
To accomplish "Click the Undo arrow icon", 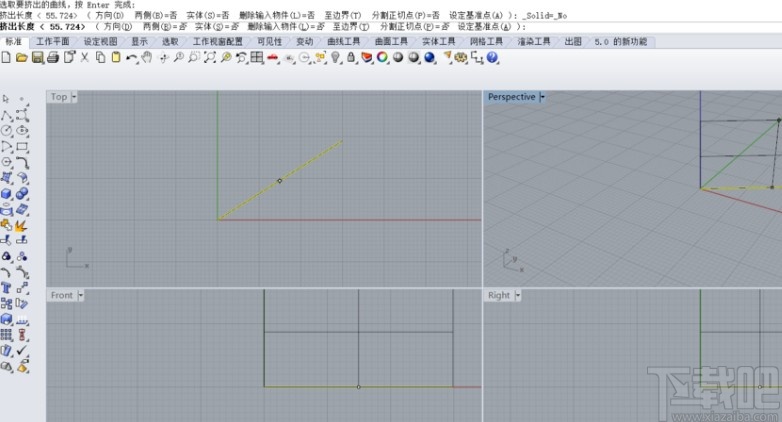I will (x=131, y=58).
